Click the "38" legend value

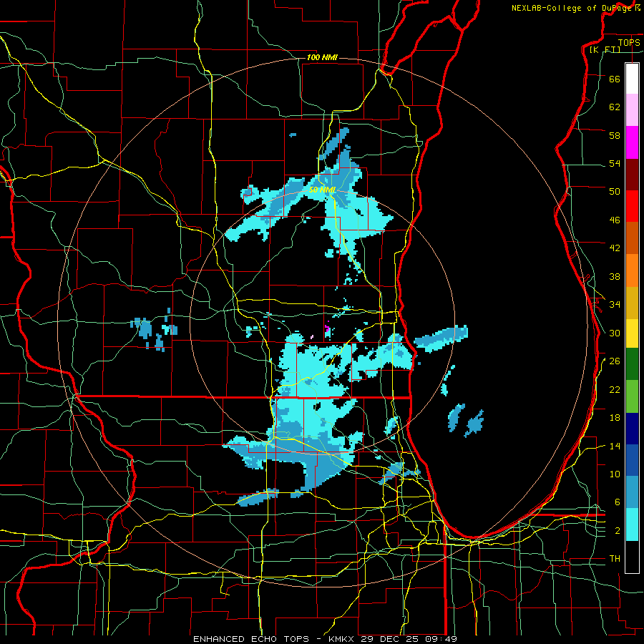point(615,276)
